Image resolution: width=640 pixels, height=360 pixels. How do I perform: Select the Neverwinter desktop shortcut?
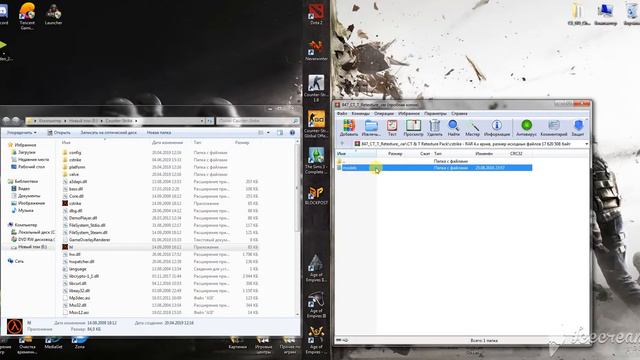point(316,50)
